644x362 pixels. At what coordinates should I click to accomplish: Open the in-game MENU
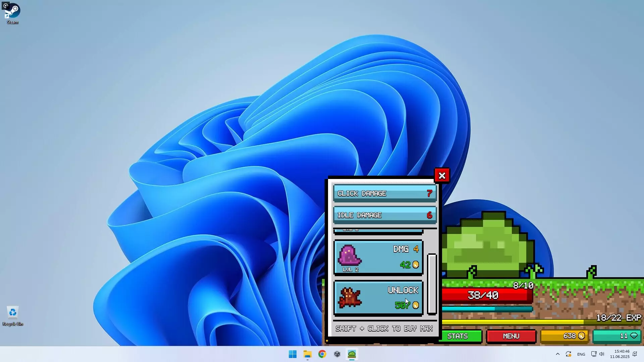(511, 336)
